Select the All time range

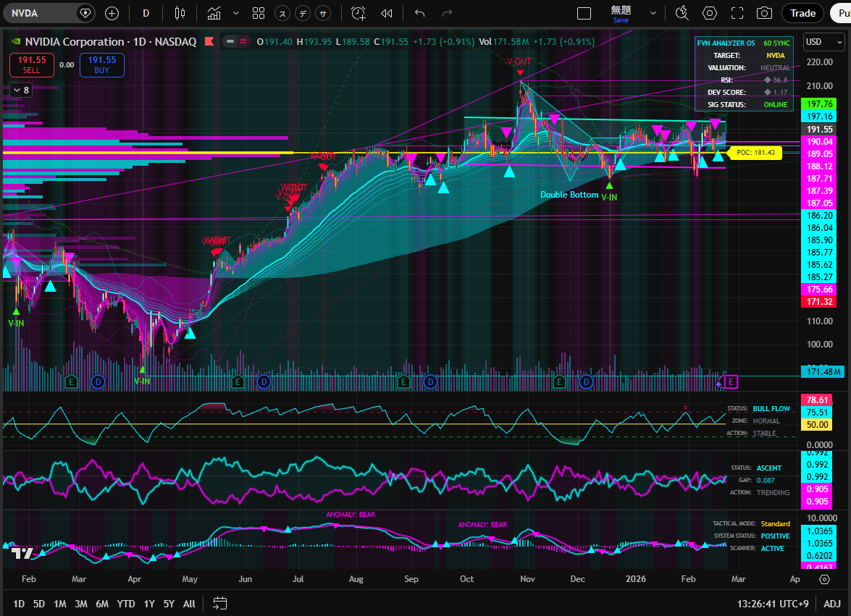pyautogui.click(x=189, y=604)
